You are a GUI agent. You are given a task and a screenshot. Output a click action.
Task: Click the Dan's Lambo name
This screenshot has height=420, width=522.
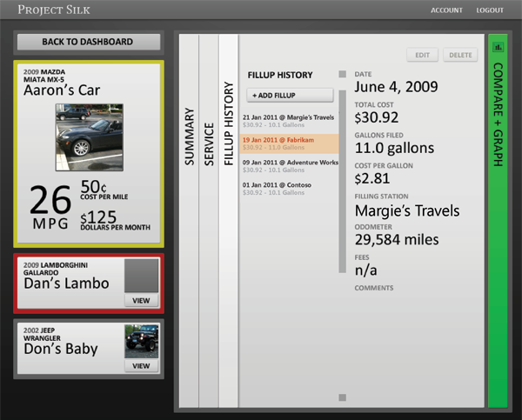pyautogui.click(x=66, y=283)
